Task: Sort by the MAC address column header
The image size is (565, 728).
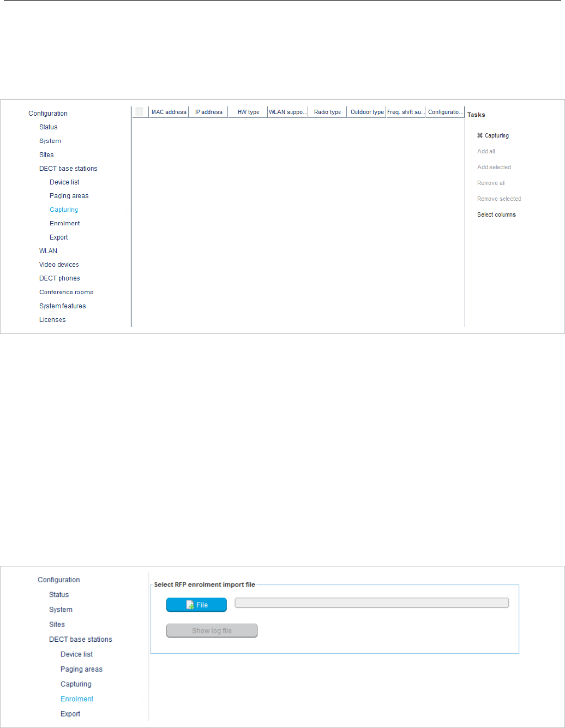Action: coord(169,112)
